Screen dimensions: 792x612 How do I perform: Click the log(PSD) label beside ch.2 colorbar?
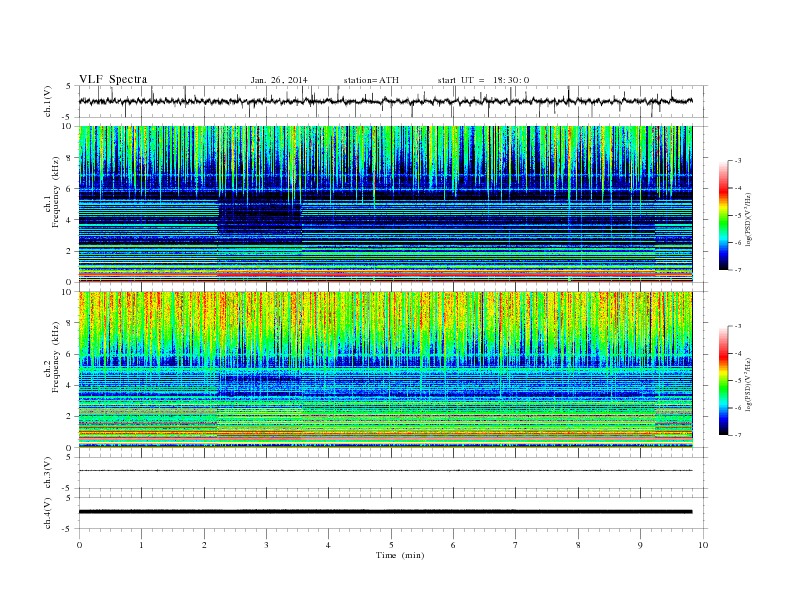click(x=748, y=384)
